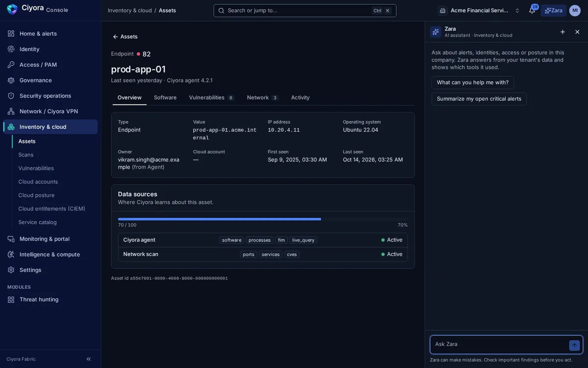588x368 pixels.
Task: Open Settings in the sidebar
Action: (50, 270)
